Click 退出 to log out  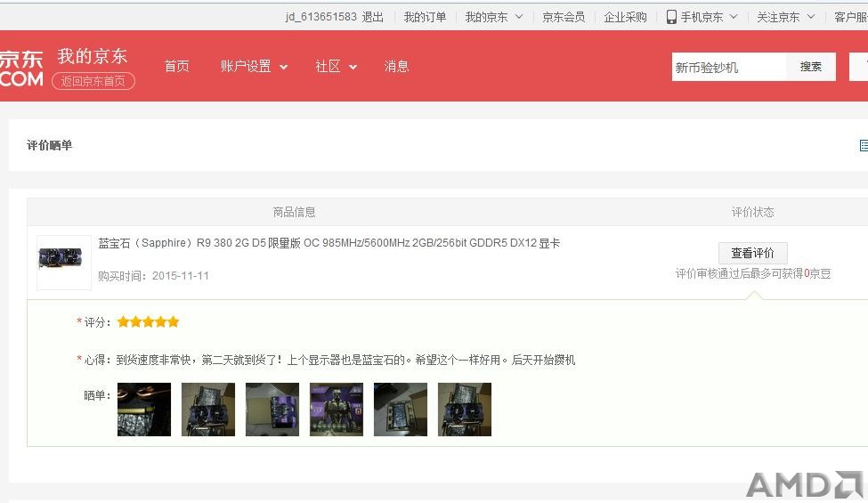coord(372,17)
